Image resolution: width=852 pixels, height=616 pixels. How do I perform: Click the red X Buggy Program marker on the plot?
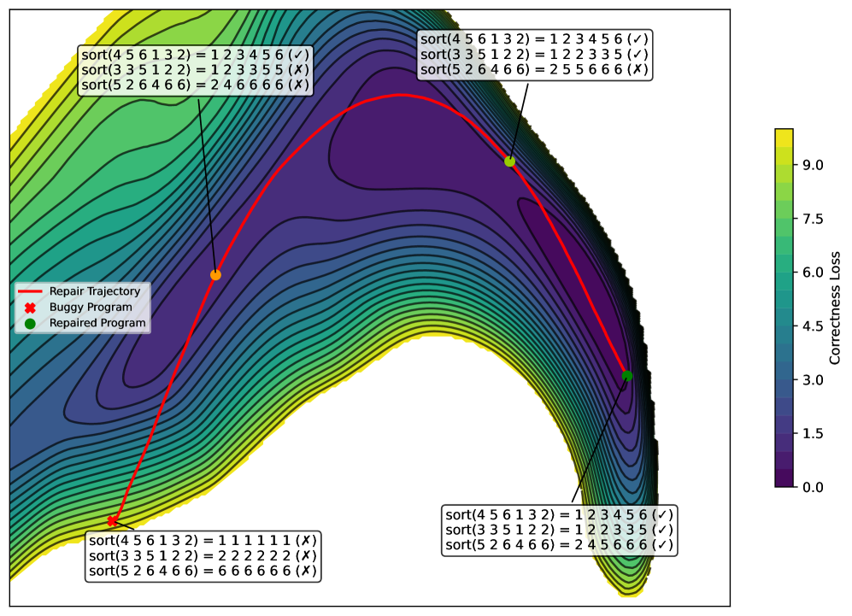click(x=112, y=521)
